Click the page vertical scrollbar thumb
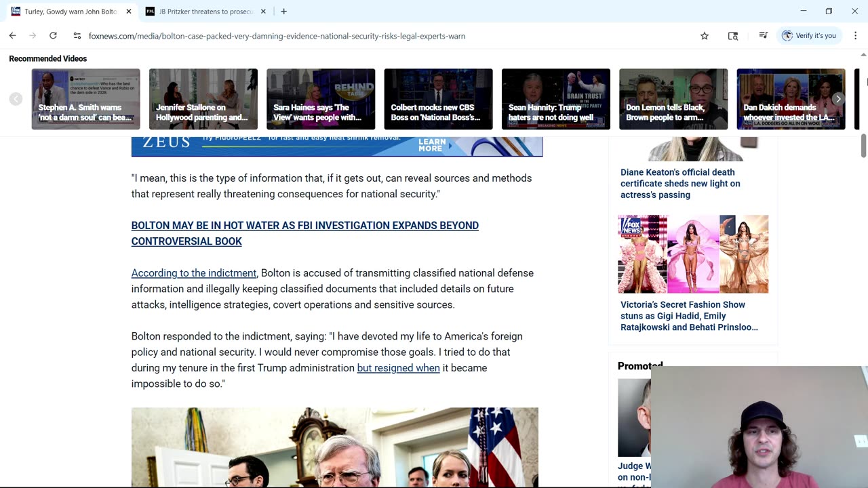 863,146
